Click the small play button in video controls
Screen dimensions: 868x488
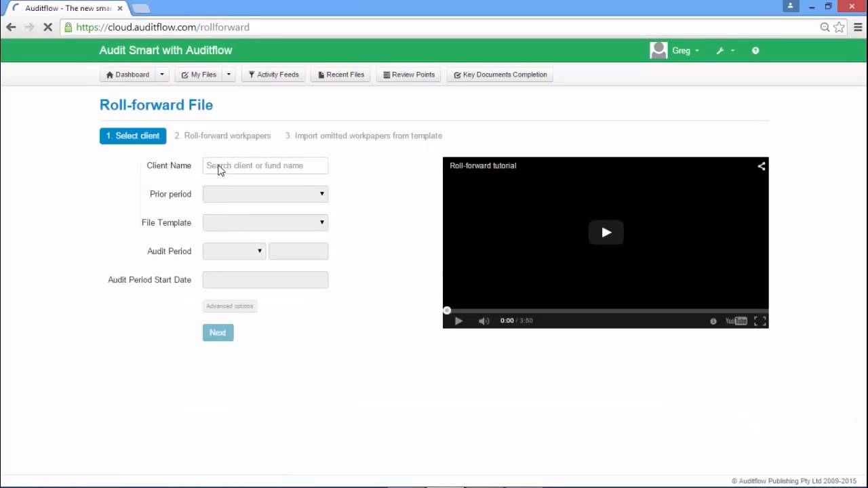458,321
